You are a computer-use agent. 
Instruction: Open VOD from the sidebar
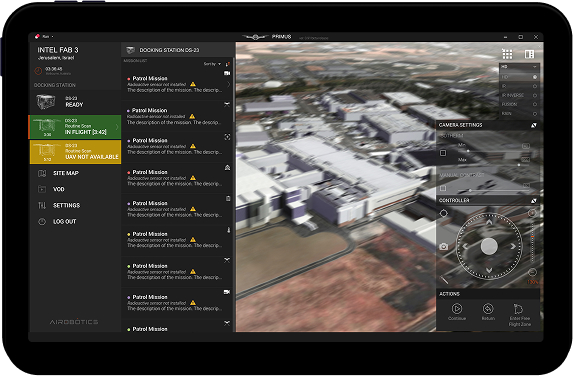point(58,189)
